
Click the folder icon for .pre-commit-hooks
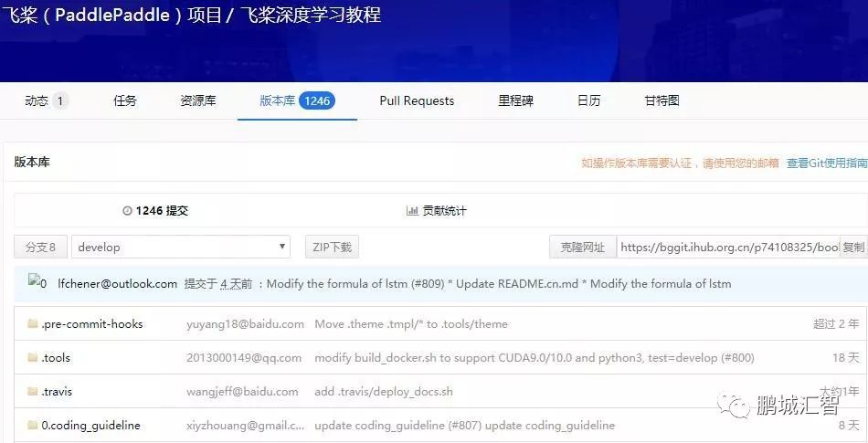point(33,323)
